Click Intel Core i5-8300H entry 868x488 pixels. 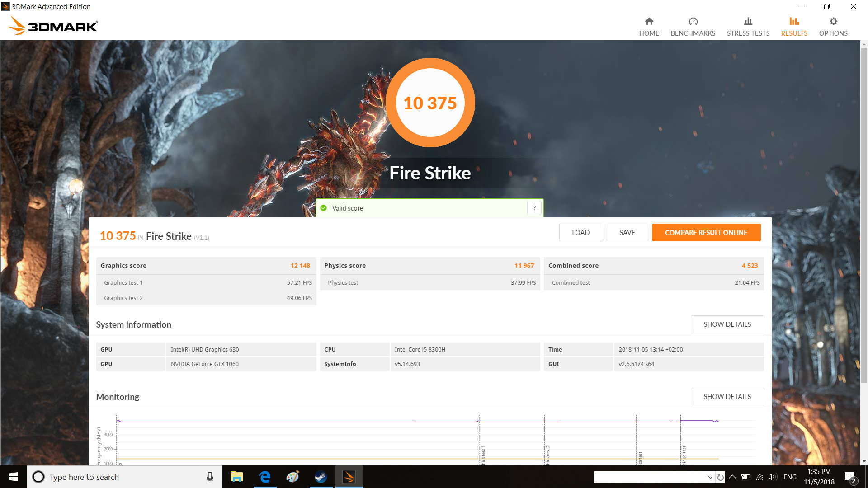(x=465, y=350)
